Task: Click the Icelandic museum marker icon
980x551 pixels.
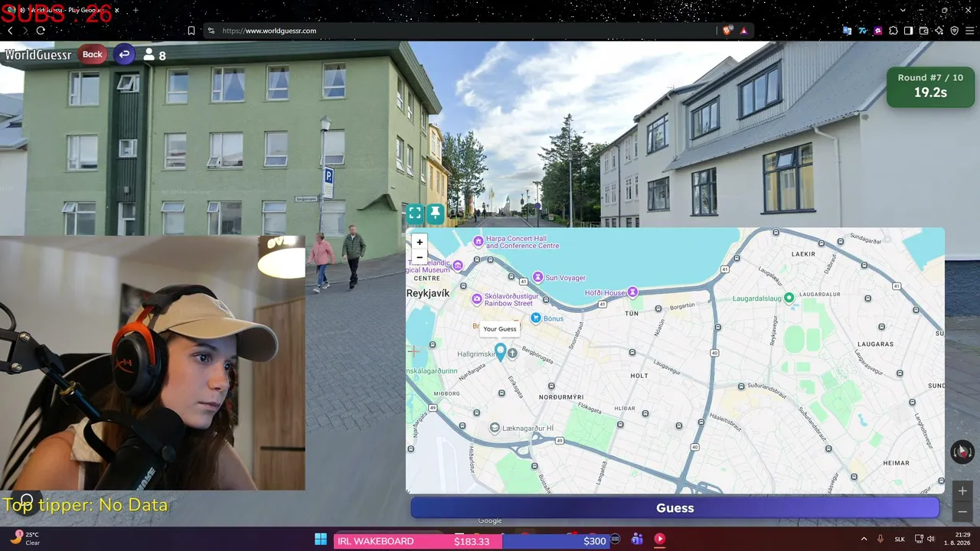Action: (458, 266)
